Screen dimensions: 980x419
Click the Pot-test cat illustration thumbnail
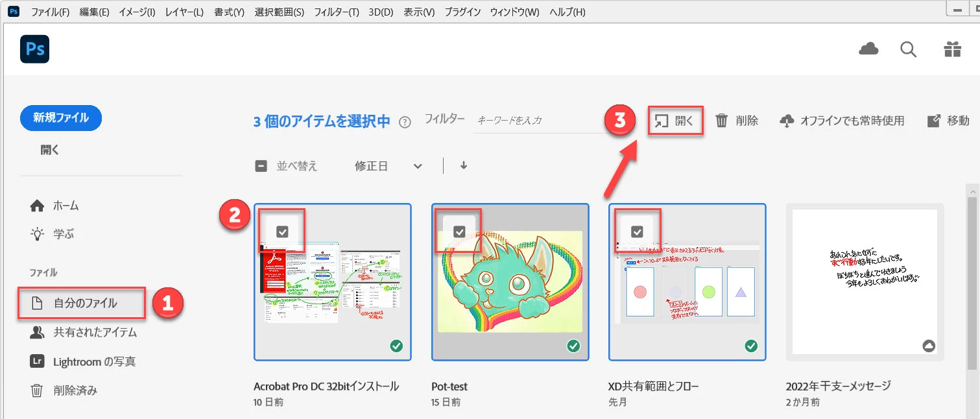click(x=510, y=281)
